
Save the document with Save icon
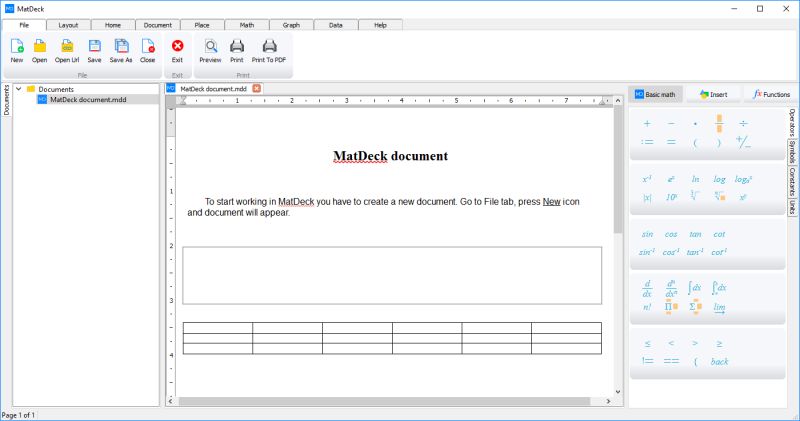pos(94,51)
